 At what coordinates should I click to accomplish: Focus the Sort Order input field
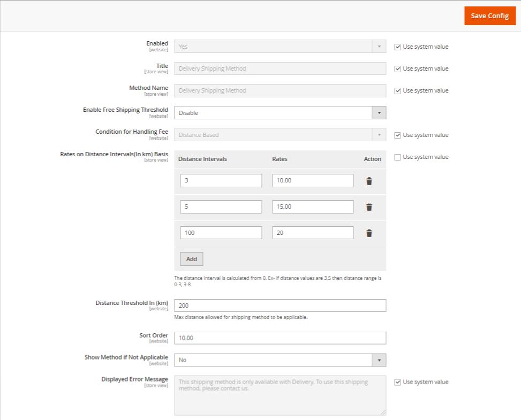tap(280, 338)
